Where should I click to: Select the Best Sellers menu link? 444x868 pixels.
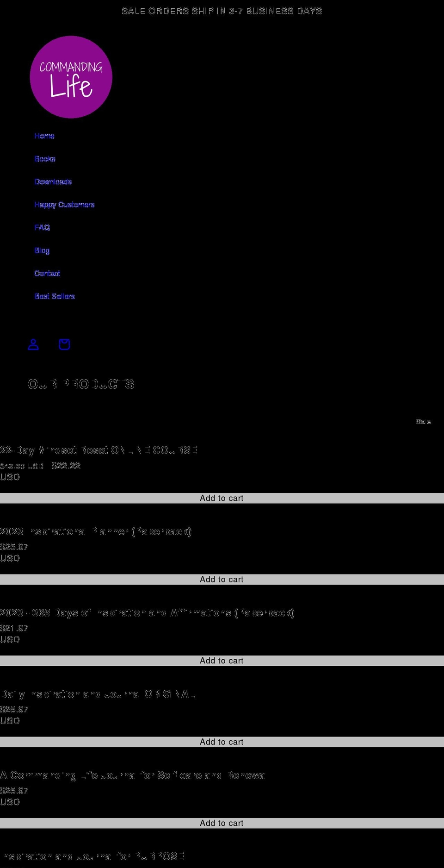(55, 296)
